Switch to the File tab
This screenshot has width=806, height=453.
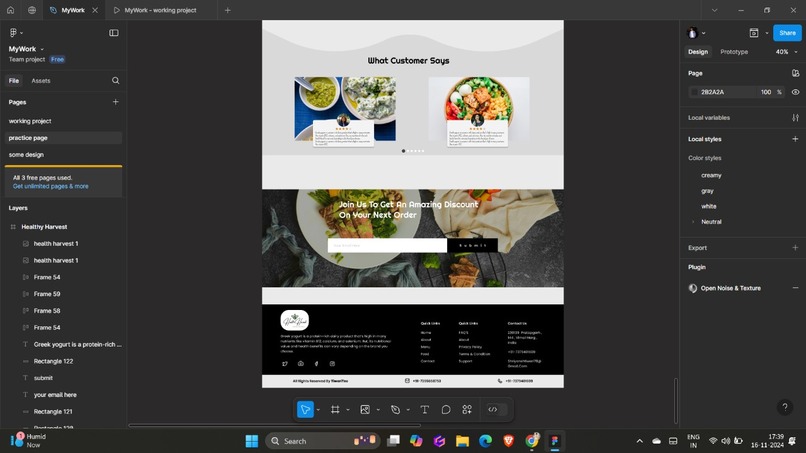(x=14, y=81)
